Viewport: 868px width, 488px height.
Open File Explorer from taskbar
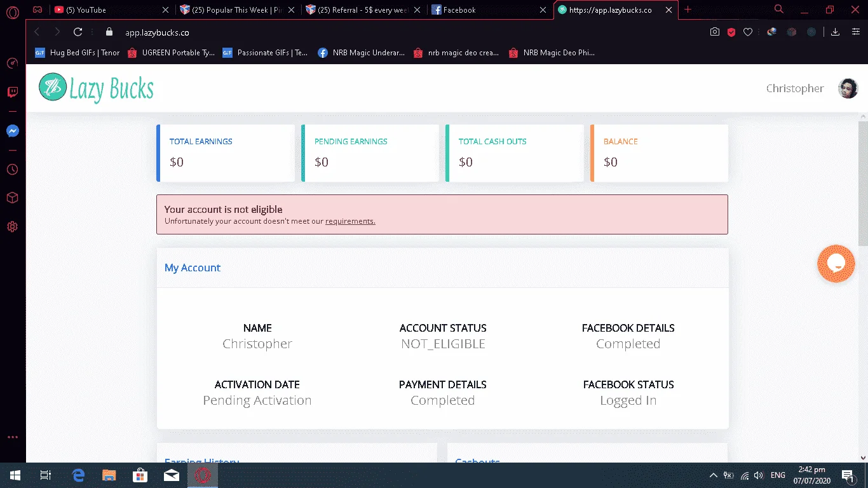point(109,475)
